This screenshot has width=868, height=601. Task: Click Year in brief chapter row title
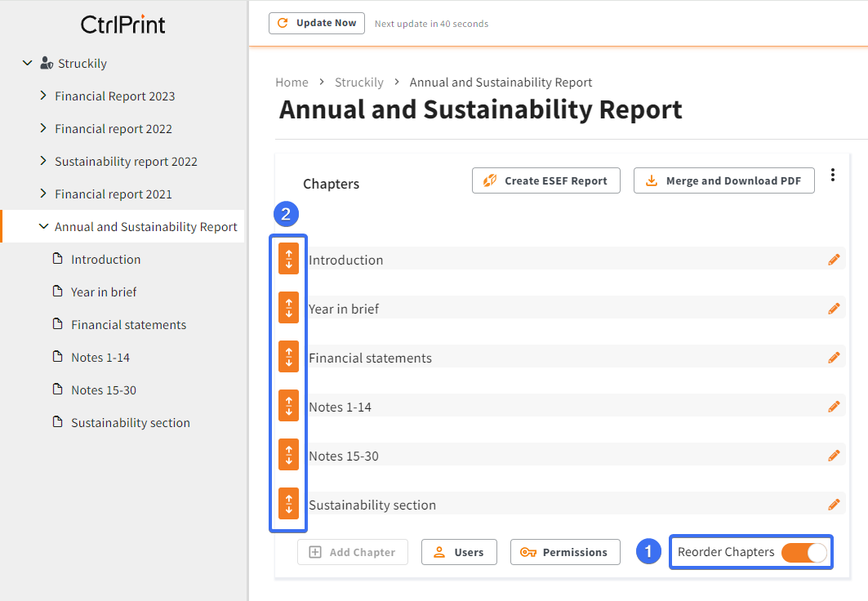(344, 309)
